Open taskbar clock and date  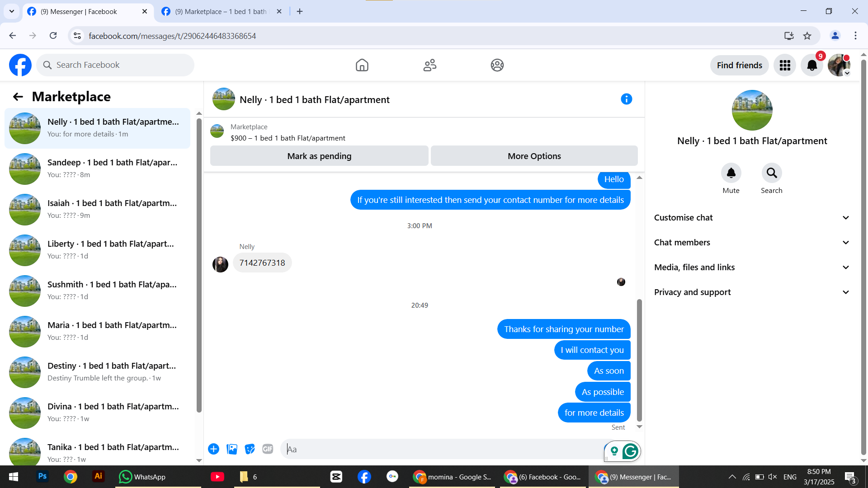(x=819, y=477)
